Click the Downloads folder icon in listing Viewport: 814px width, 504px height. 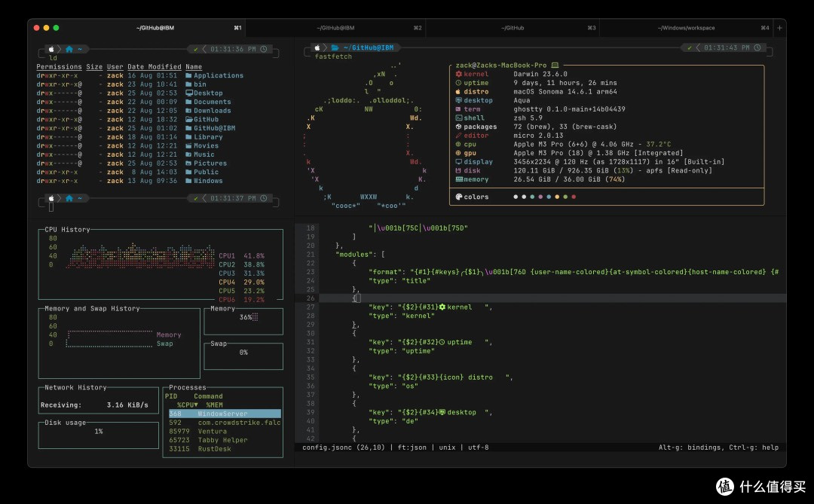(x=188, y=111)
